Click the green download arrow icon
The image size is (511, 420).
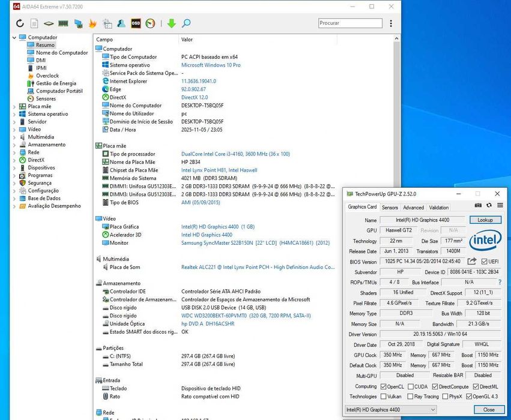(172, 23)
